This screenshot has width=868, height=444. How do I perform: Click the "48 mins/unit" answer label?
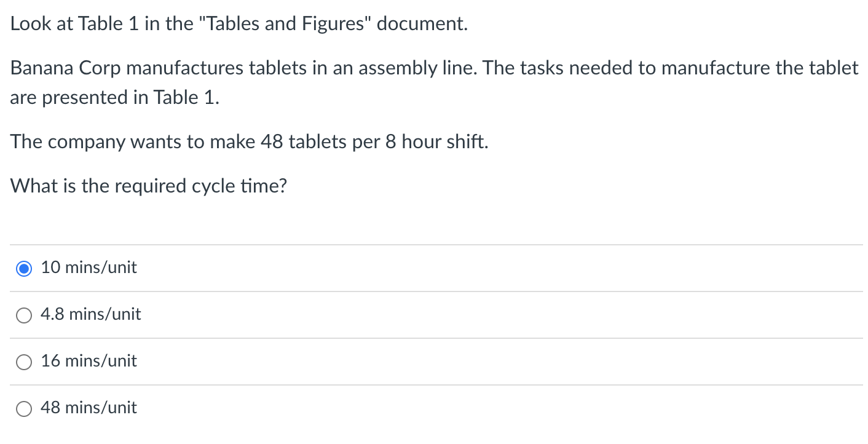pyautogui.click(x=88, y=408)
